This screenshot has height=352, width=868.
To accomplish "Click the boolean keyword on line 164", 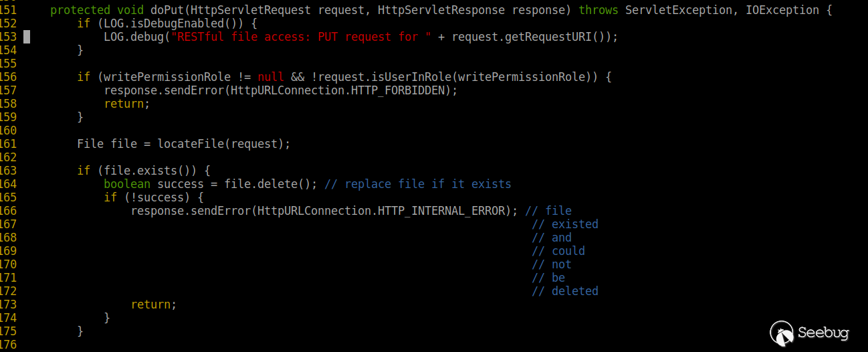I will pyautogui.click(x=127, y=184).
